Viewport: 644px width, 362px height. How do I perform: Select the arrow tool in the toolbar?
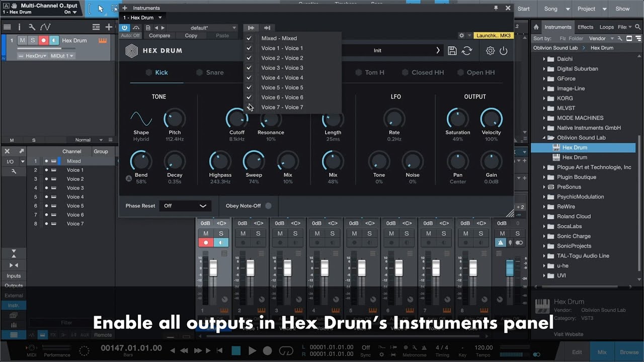pyautogui.click(x=101, y=9)
